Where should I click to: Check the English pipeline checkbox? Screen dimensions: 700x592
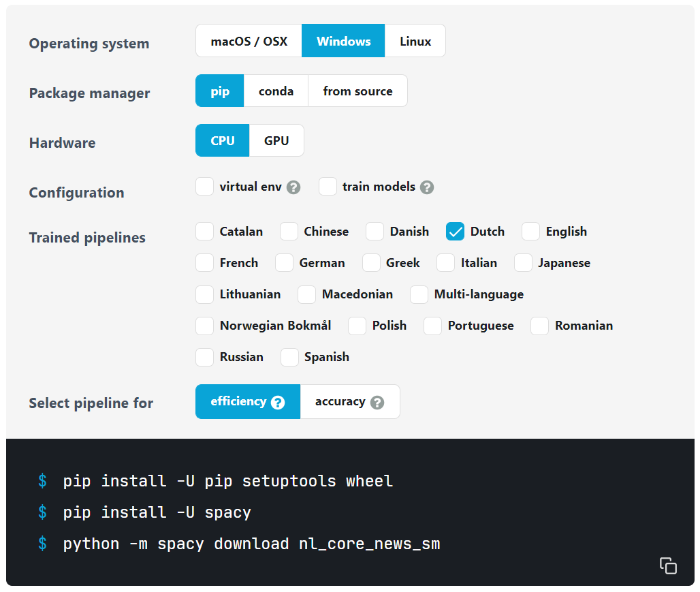[x=531, y=232]
